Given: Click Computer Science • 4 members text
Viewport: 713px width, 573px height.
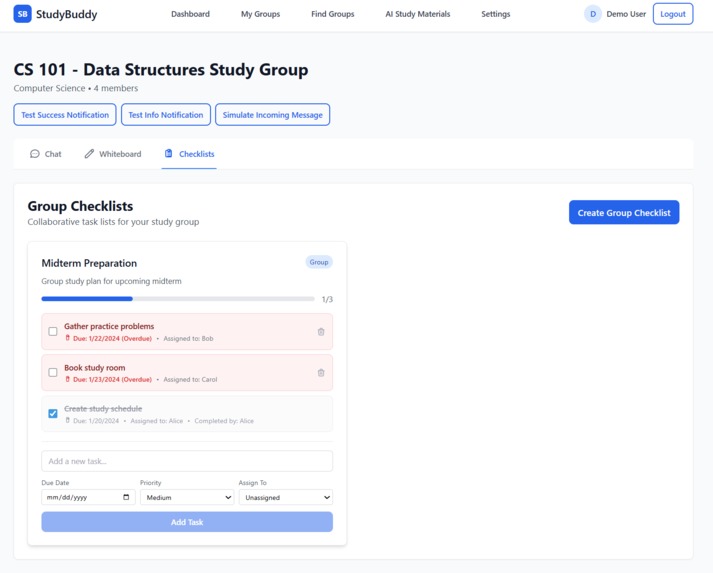Looking at the screenshot, I should point(75,88).
